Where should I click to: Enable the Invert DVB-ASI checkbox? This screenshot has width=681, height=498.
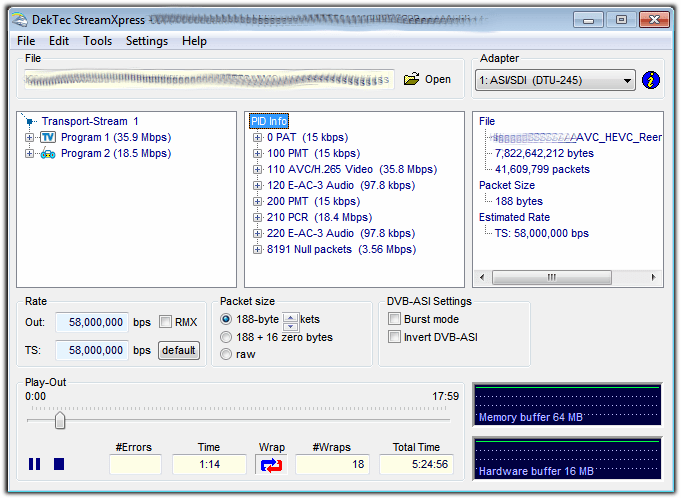tap(394, 337)
